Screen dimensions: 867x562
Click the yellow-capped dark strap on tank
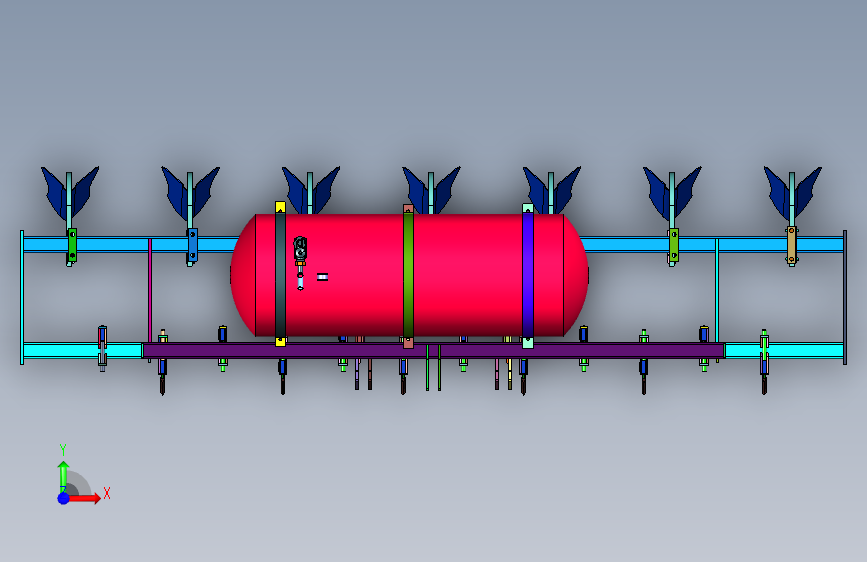point(280,274)
